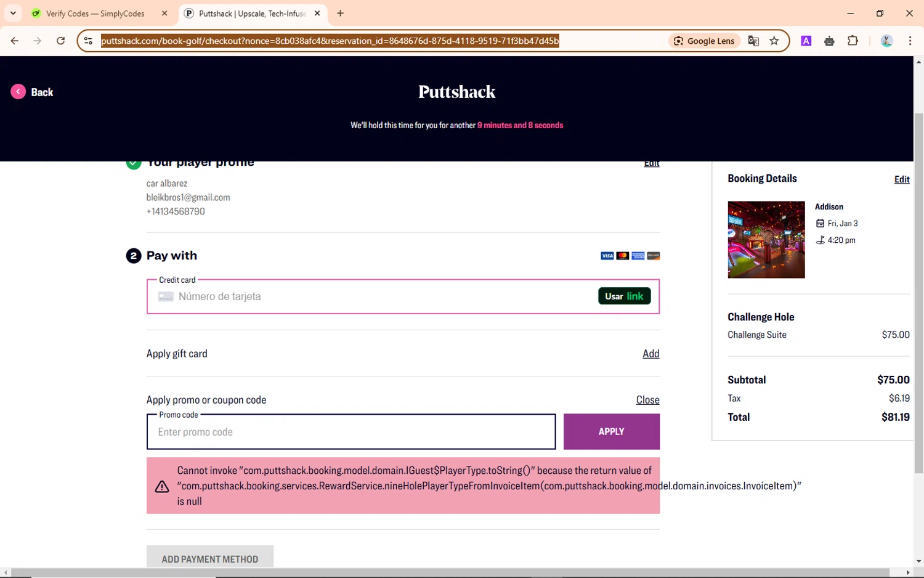
Task: Click the vertical page scrollbar
Action: (x=918, y=293)
